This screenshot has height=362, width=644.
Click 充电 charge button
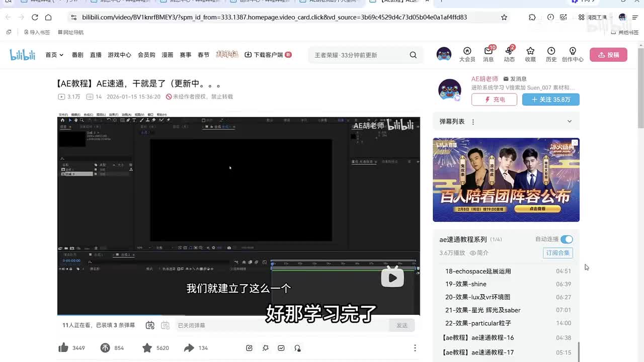coord(494,100)
